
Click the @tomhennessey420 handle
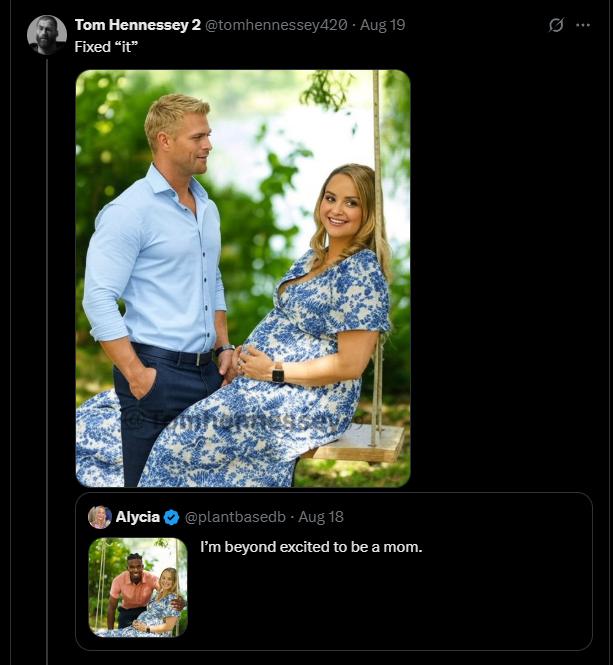pos(277,25)
